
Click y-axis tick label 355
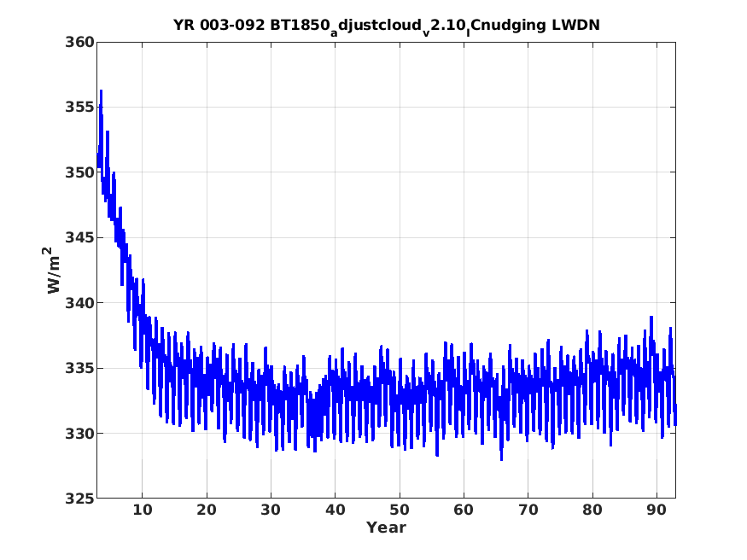tap(80, 108)
